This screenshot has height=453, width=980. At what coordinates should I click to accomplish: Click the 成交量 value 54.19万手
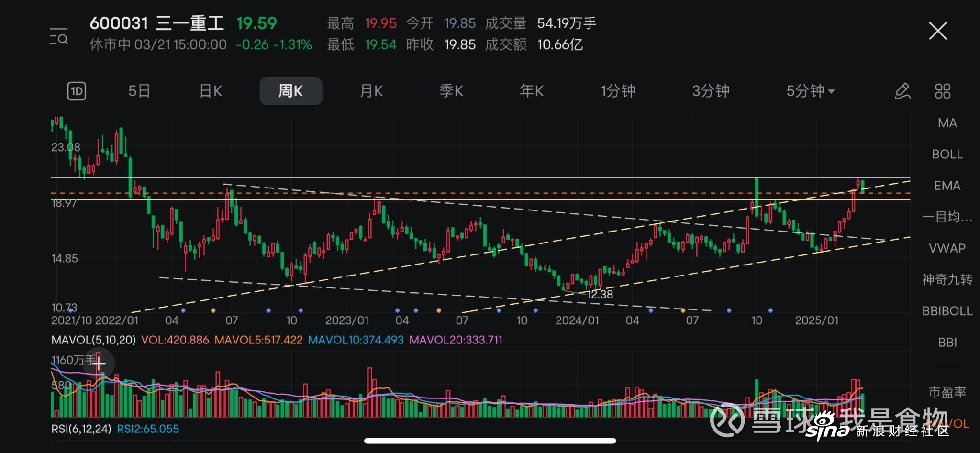[x=567, y=23]
